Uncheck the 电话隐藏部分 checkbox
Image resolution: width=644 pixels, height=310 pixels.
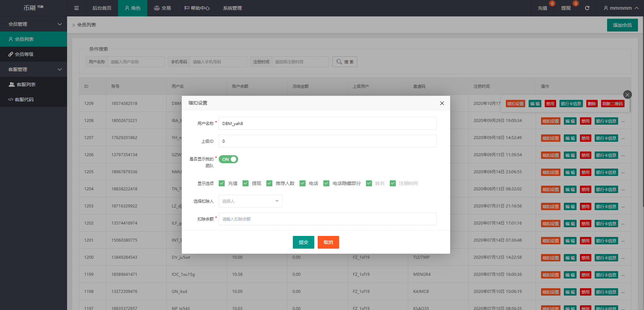click(326, 183)
